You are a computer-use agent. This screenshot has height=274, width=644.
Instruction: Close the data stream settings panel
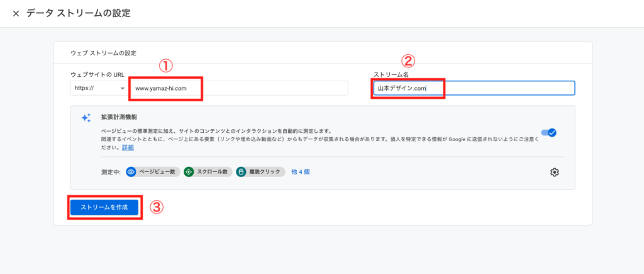(16, 14)
